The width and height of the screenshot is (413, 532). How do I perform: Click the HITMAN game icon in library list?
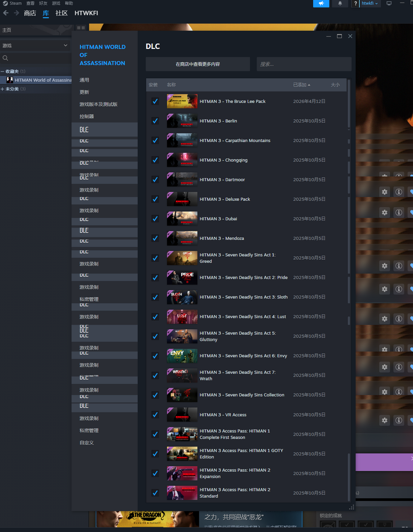pyautogui.click(x=10, y=80)
